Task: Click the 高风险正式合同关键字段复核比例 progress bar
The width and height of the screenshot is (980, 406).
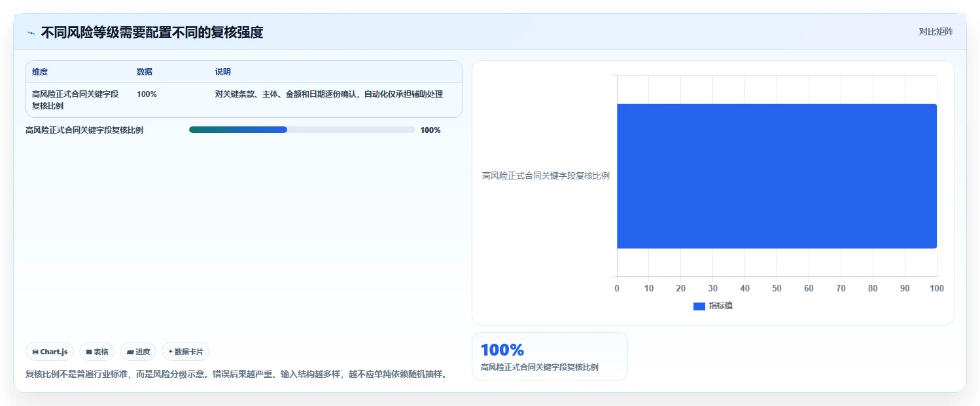Action: 302,130
